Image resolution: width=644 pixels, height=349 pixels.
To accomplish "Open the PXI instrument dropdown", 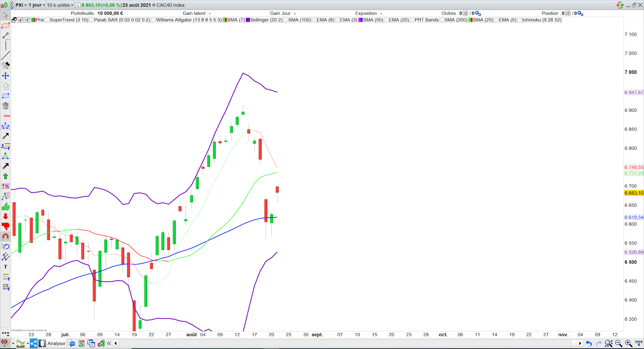I will click(21, 5).
